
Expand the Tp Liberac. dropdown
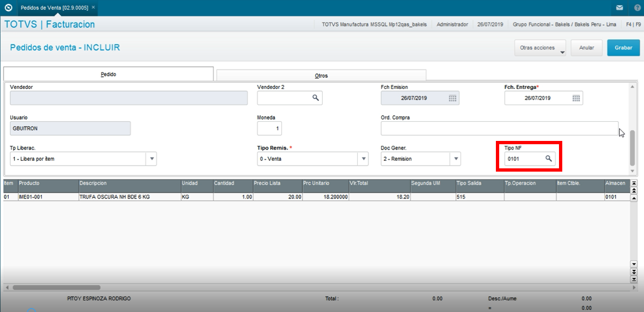(x=151, y=159)
